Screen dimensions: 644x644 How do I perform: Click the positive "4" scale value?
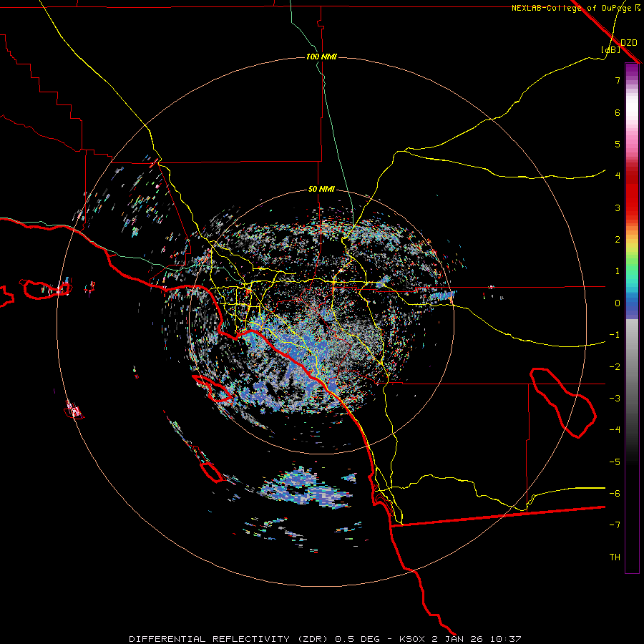tap(618, 176)
